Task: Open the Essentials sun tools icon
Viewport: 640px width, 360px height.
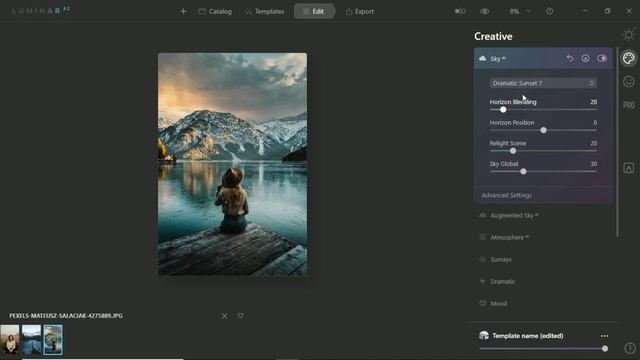Action: pyautogui.click(x=629, y=35)
